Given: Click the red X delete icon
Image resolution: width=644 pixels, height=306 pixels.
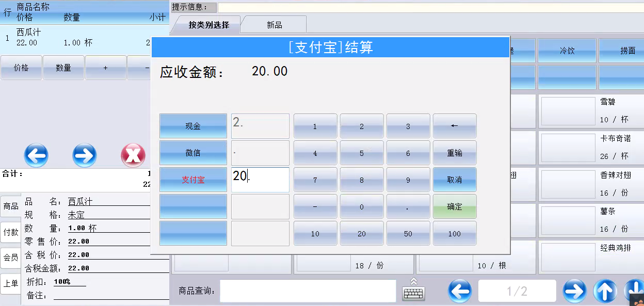Looking at the screenshot, I should click(133, 155).
